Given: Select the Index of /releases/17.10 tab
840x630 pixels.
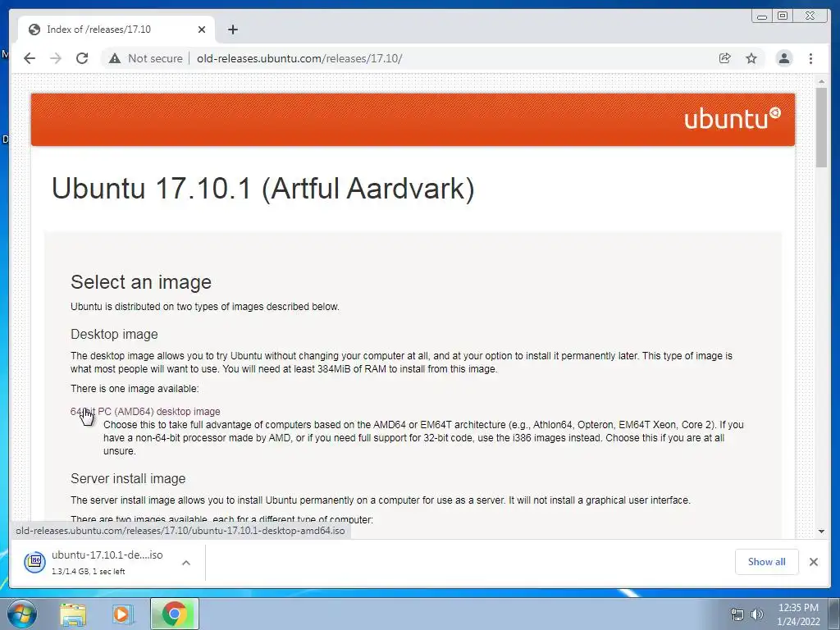Looking at the screenshot, I should coord(116,30).
